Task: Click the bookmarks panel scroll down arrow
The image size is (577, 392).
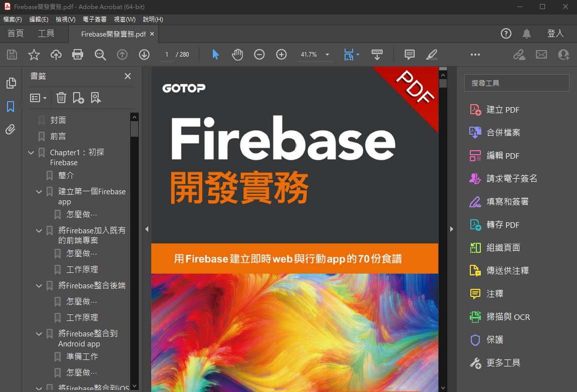Action: (135, 386)
